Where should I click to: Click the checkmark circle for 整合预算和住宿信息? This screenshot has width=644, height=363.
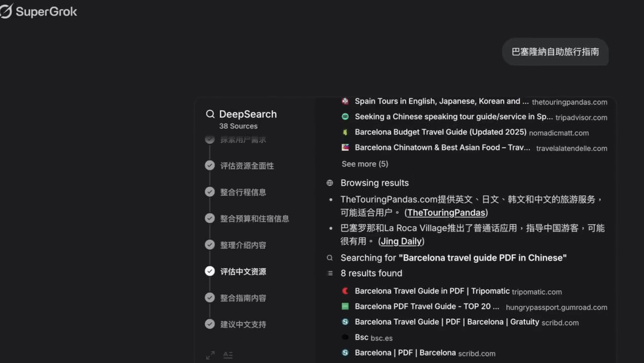[x=210, y=218]
